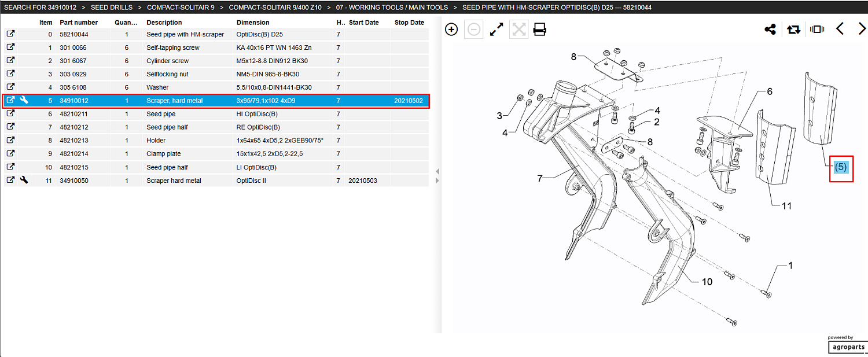
Task: Click wrench icon in Scraper, hard metal row
Action: (x=24, y=101)
